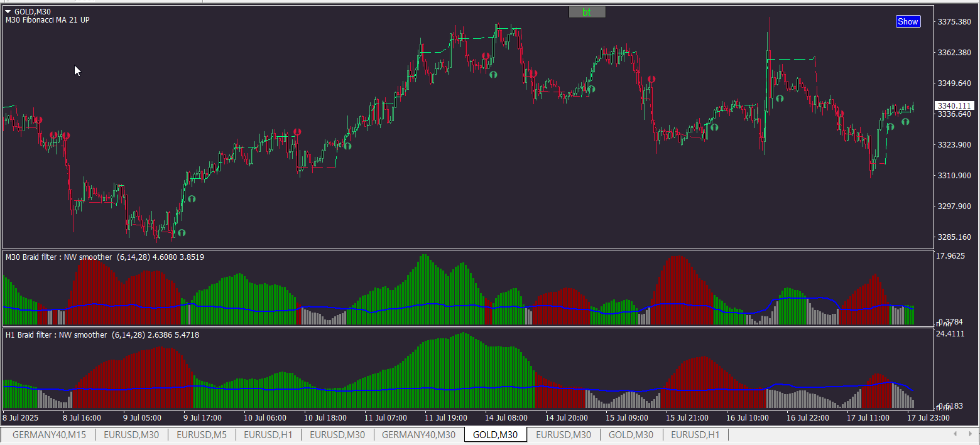Click the 8 Jul 16:00 time label
Screen dimensions: 980x445
tap(82, 417)
